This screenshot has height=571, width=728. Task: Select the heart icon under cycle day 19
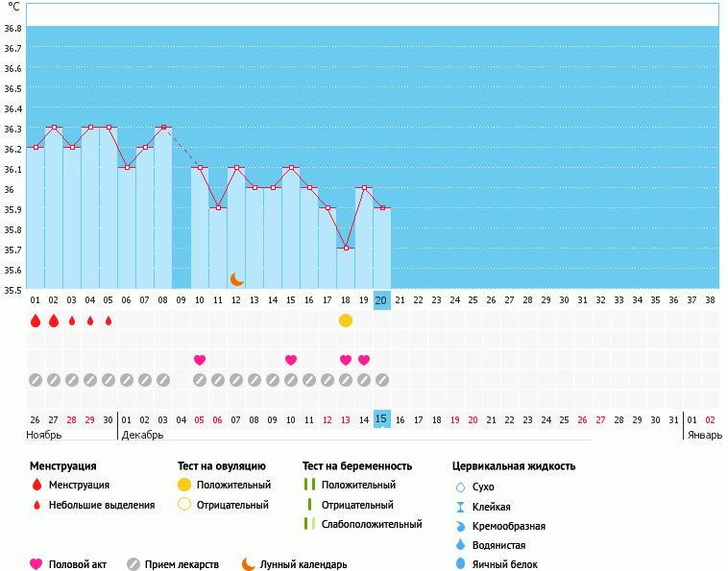364,360
